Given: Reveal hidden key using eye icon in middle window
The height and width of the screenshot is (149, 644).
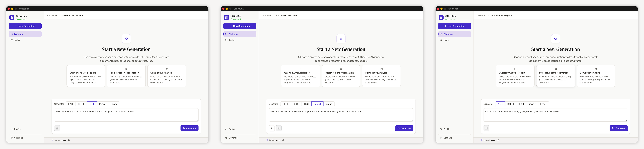Looking at the screenshot, I should pyautogui.click(x=283, y=140).
